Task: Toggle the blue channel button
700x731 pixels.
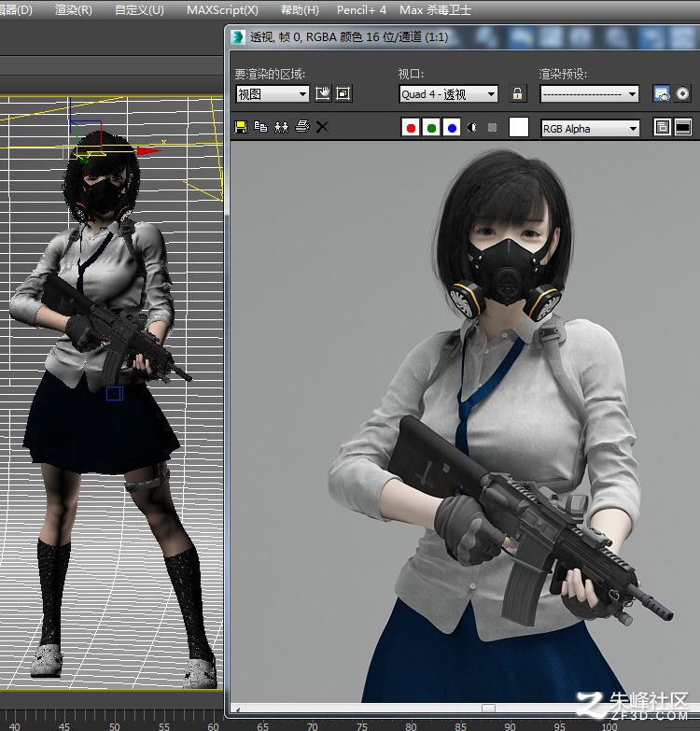Action: pyautogui.click(x=452, y=127)
